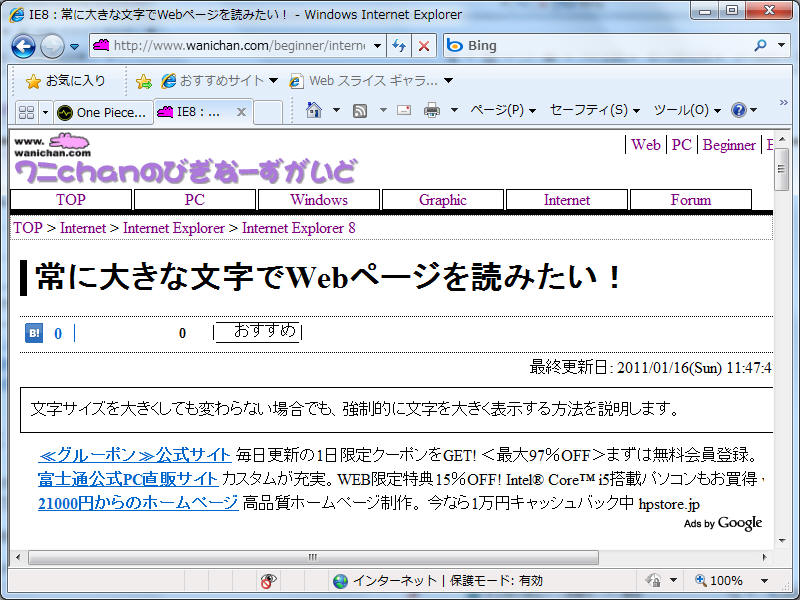Screen dimensions: 800x600
Task: Click the Help question mark icon
Action: pos(739,110)
